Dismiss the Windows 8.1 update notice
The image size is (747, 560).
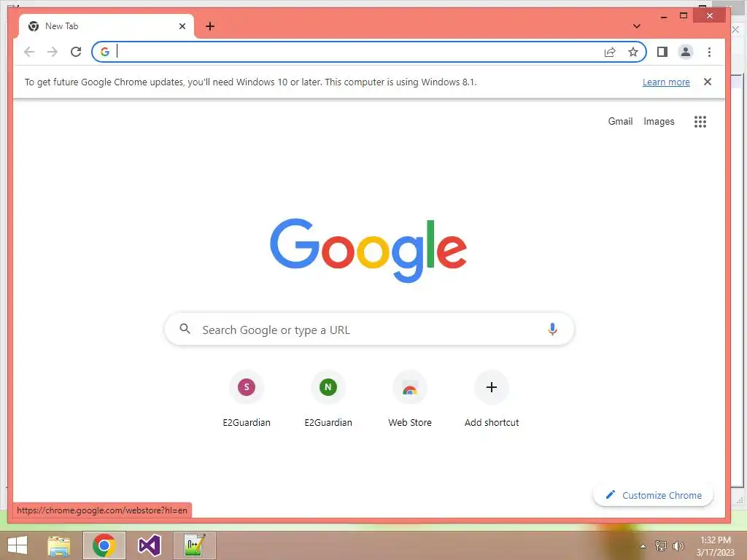[708, 82]
